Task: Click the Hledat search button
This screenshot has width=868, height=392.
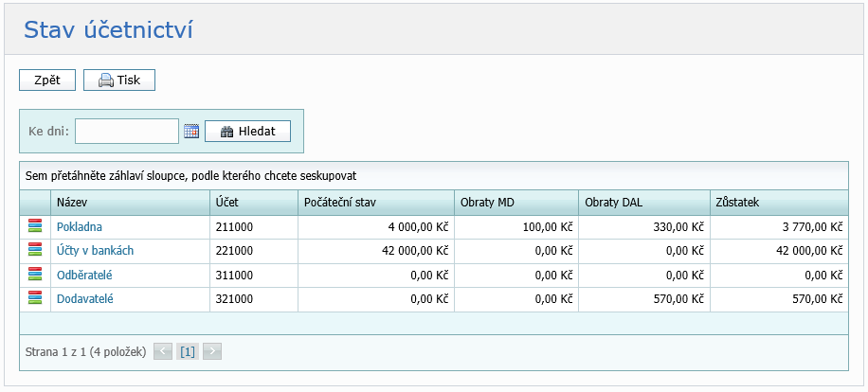Action: tap(247, 132)
